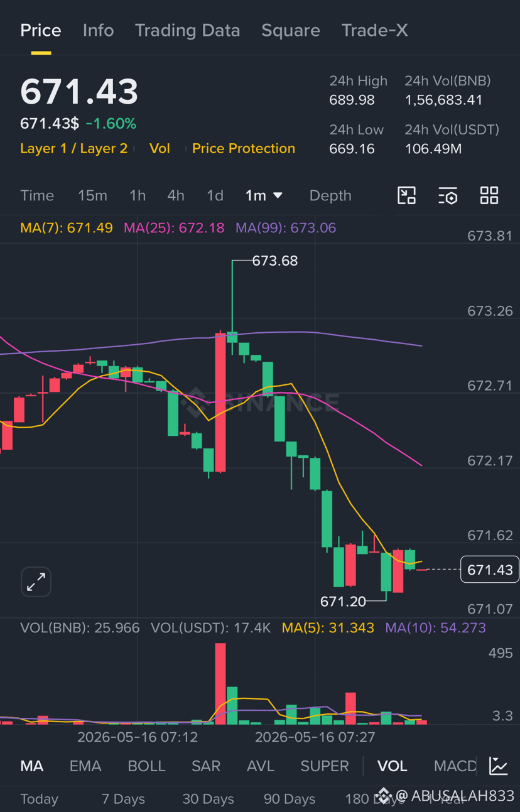Click the 673.68 high price marker
520x812 pixels.
coord(275,261)
